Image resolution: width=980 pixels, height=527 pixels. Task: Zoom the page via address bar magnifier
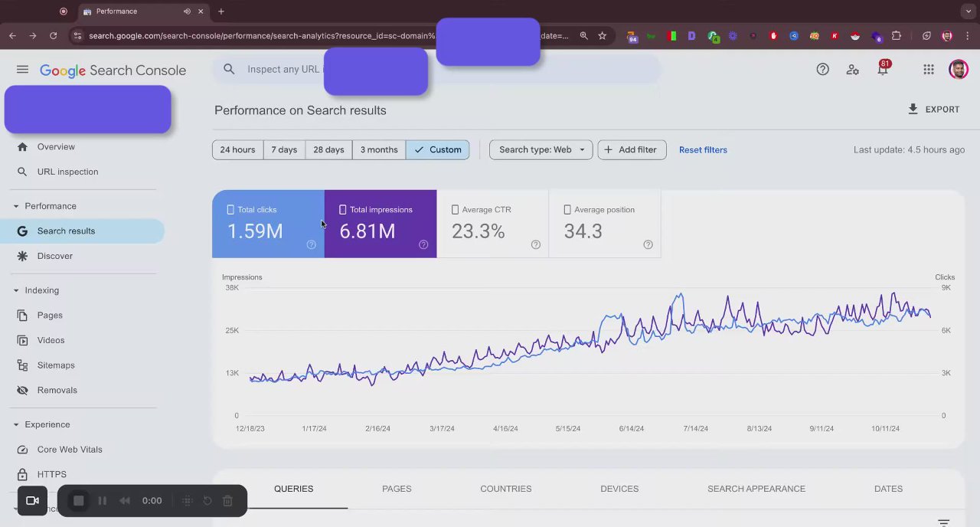pos(583,35)
